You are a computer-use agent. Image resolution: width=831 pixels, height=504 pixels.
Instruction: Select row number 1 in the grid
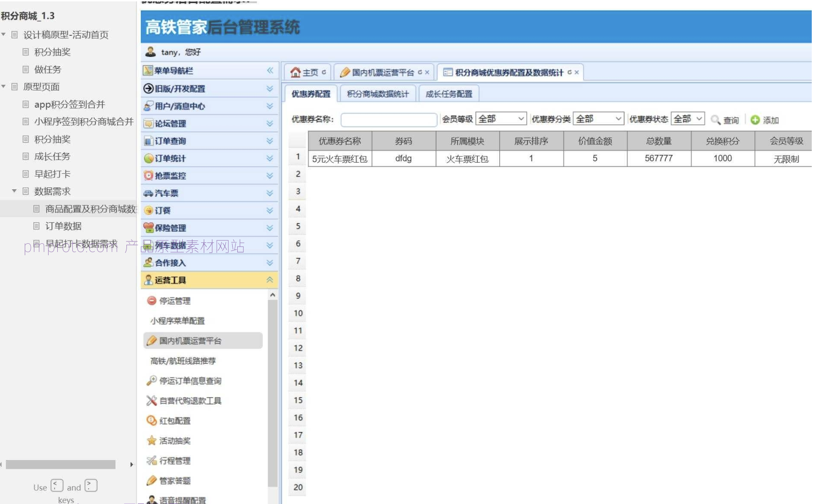[x=298, y=157]
